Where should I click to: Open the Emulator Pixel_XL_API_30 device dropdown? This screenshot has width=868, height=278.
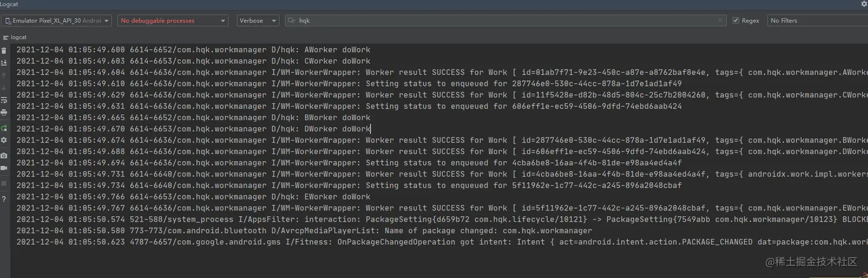tap(56, 21)
